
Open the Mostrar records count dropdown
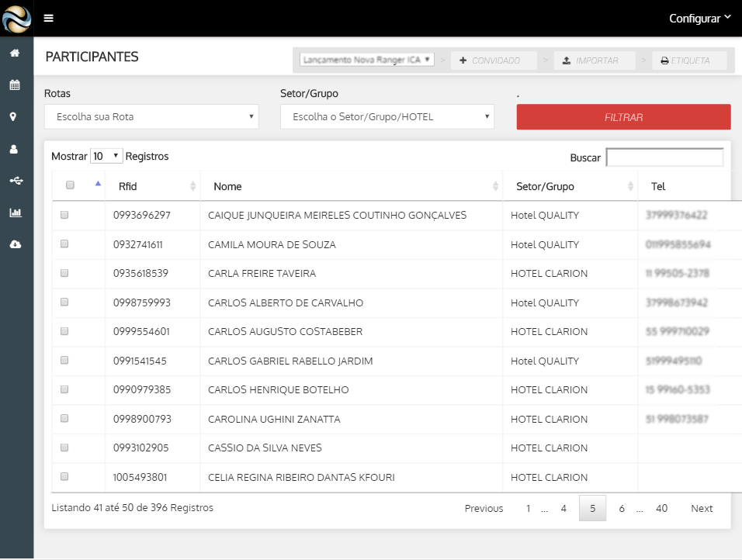[x=106, y=156]
